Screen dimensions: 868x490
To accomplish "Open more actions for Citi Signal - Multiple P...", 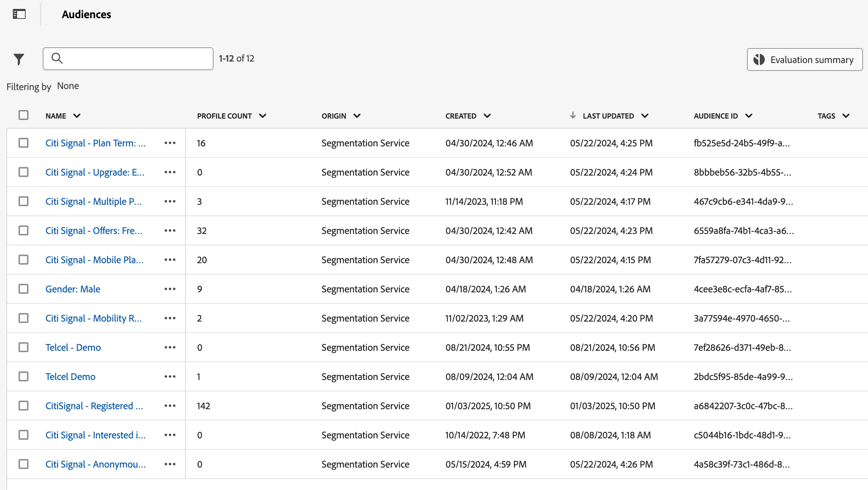I will pyautogui.click(x=170, y=202).
